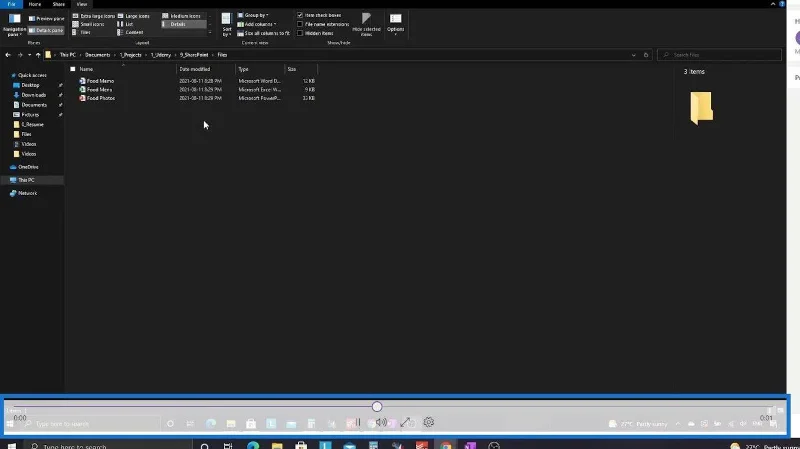
Task: Click the video volume speaker icon
Action: pyautogui.click(x=381, y=422)
